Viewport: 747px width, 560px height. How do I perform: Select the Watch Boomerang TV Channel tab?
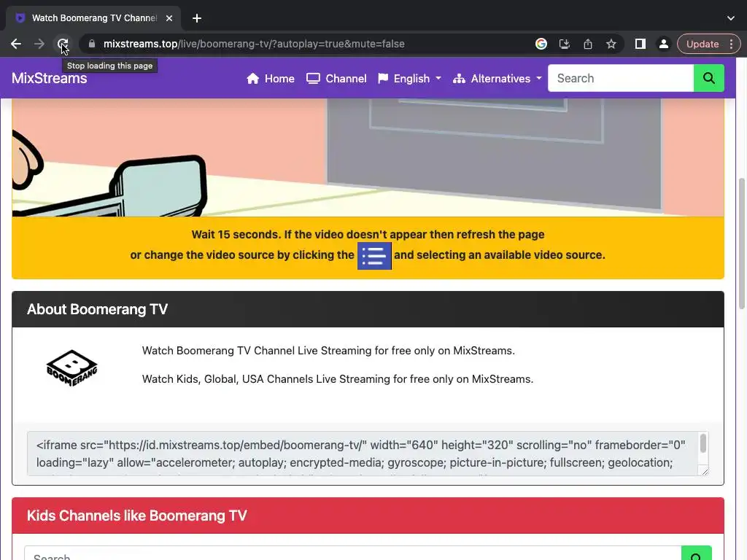(93, 18)
